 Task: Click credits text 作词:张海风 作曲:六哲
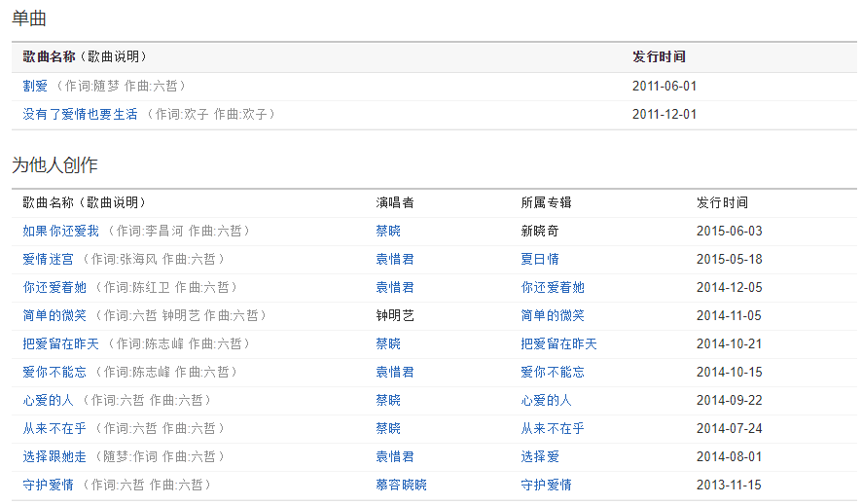pyautogui.click(x=154, y=259)
